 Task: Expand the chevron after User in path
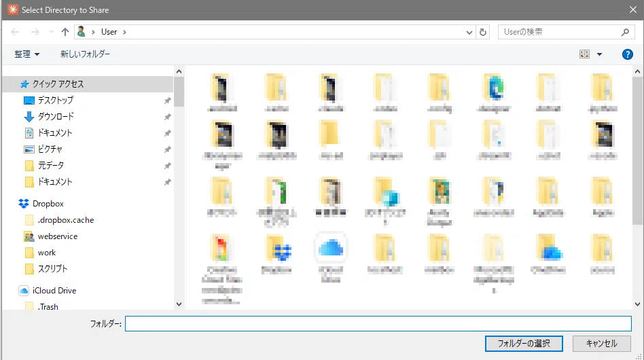click(124, 32)
